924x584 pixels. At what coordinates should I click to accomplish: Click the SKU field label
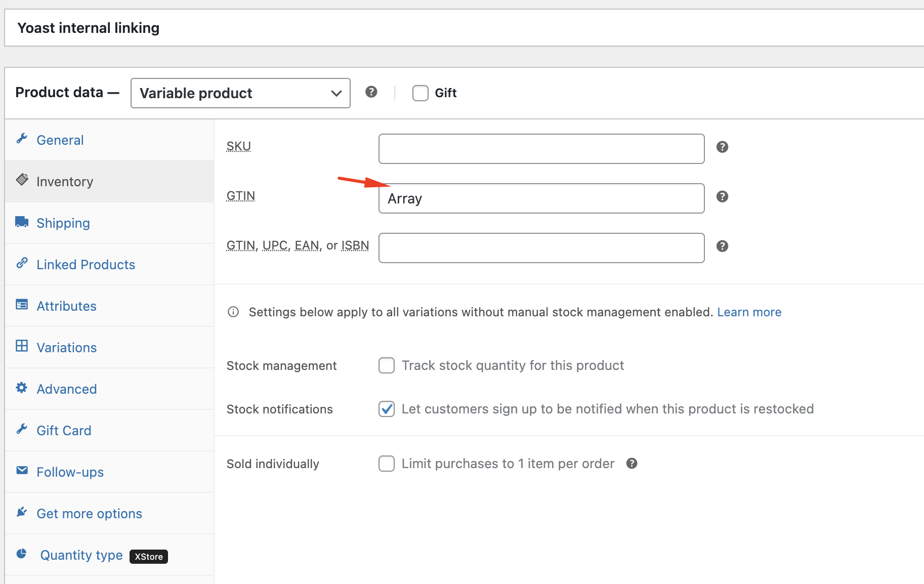click(239, 146)
